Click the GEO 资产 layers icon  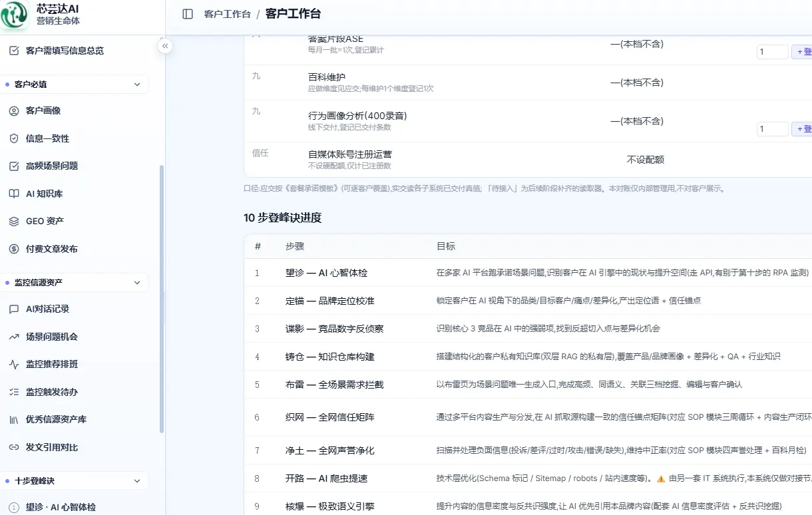coord(14,221)
